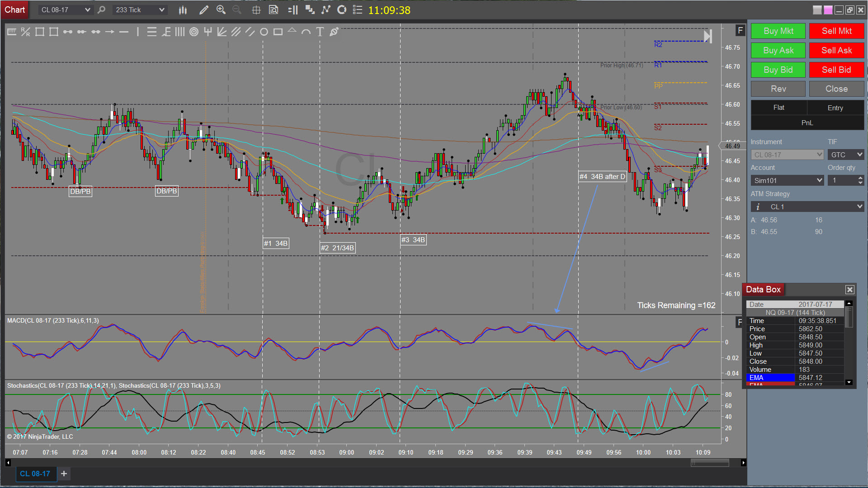
Task: Click the Sell Ask button
Action: coord(836,51)
